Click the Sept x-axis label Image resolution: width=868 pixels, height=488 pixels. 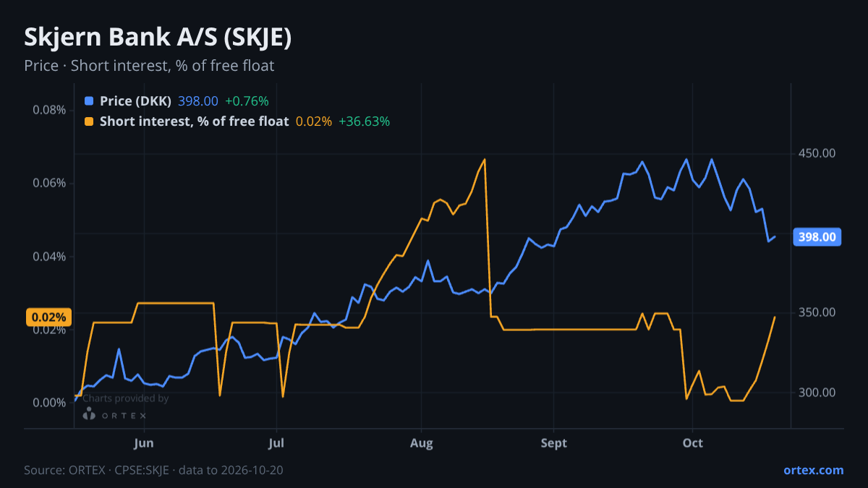pyautogui.click(x=554, y=442)
